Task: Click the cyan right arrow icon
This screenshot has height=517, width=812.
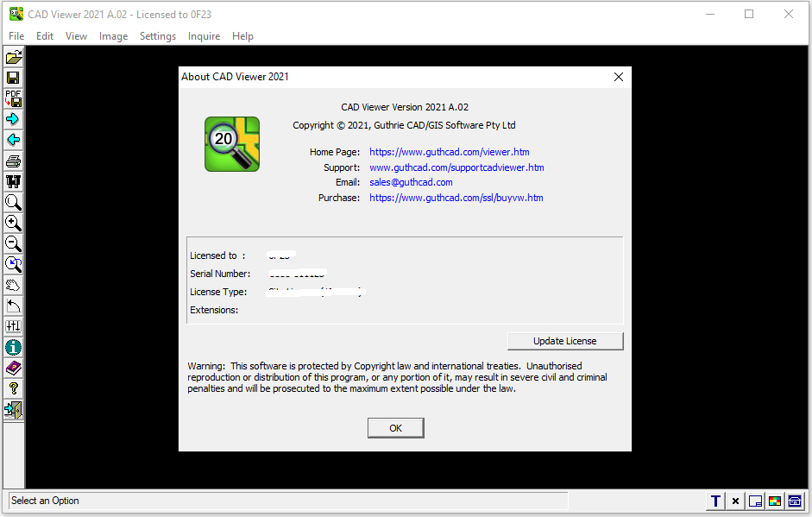Action: [14, 119]
